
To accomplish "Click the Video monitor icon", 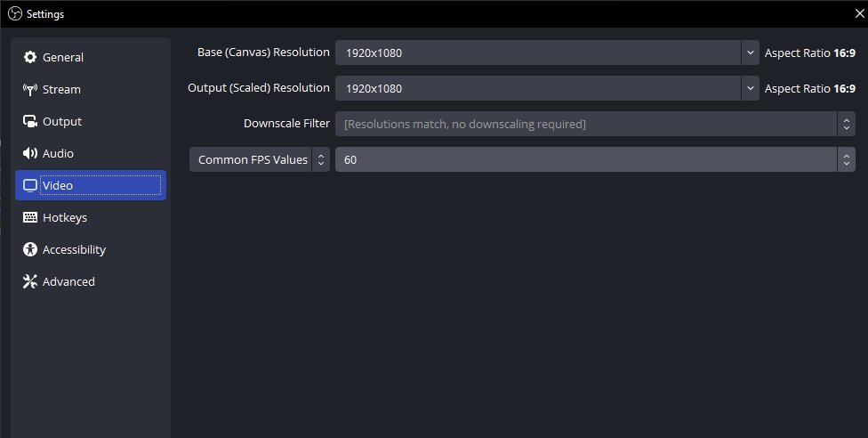I will coord(30,185).
